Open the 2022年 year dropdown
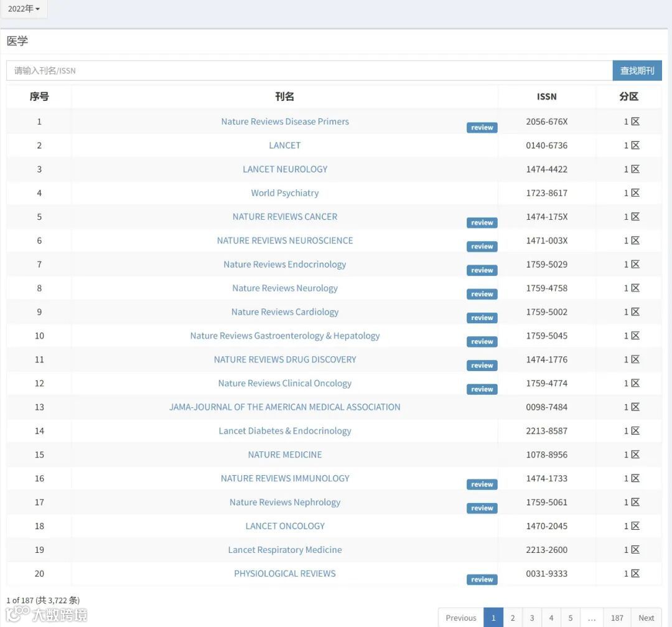 [x=24, y=9]
